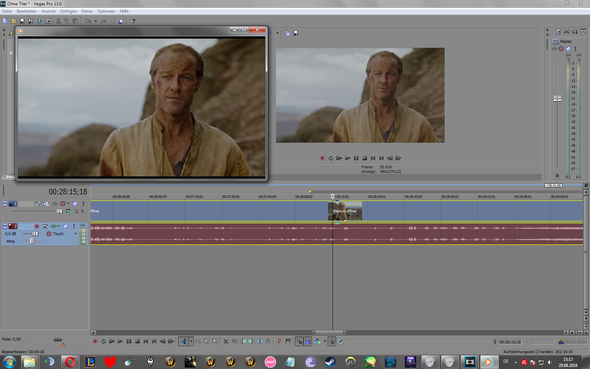
Task: Select the video clip thumbnail on timeline
Action: [345, 211]
